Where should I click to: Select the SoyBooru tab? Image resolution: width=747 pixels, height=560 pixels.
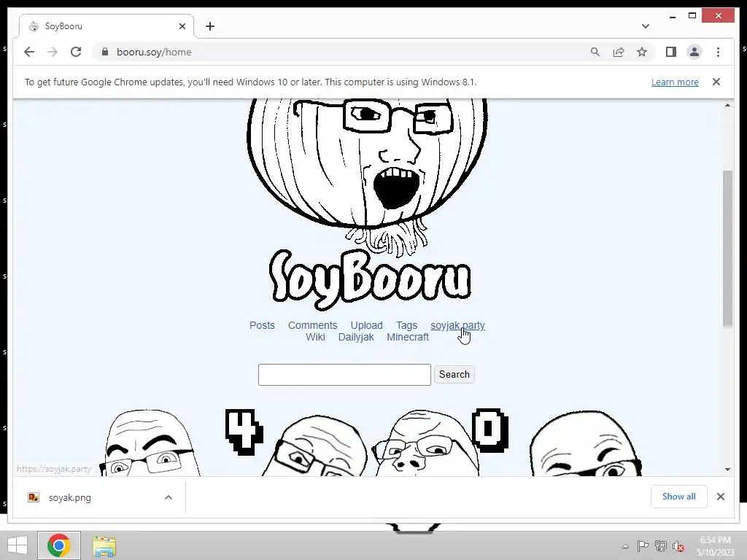pos(106,26)
